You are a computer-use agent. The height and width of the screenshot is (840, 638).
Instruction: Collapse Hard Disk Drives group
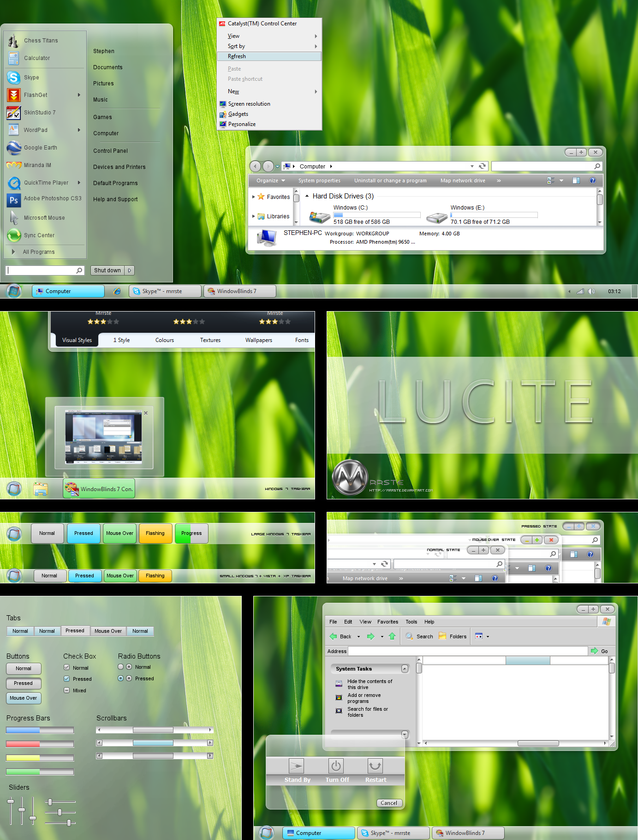click(x=307, y=196)
